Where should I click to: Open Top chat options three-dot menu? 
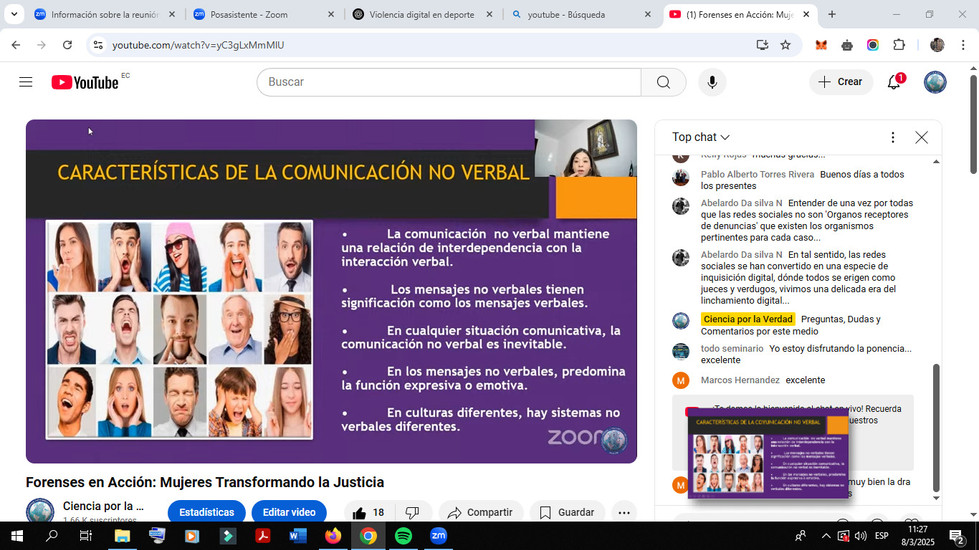pos(892,137)
